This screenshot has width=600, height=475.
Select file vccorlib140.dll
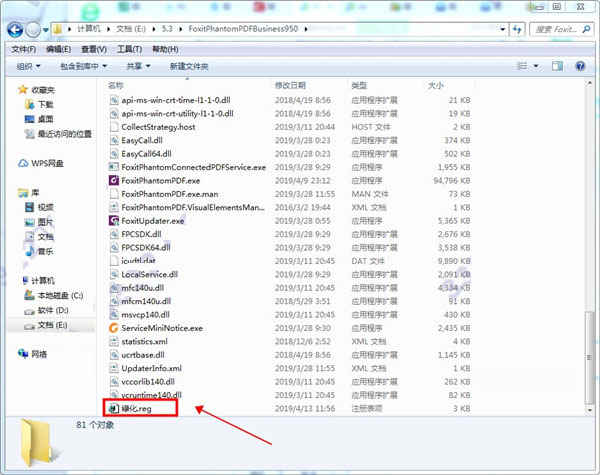[148, 382]
